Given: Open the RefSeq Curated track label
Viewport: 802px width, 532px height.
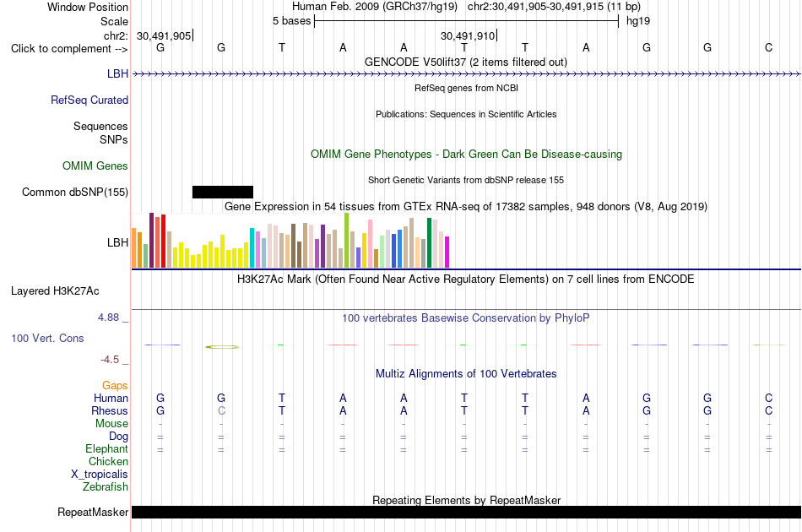Looking at the screenshot, I should coord(89,100).
